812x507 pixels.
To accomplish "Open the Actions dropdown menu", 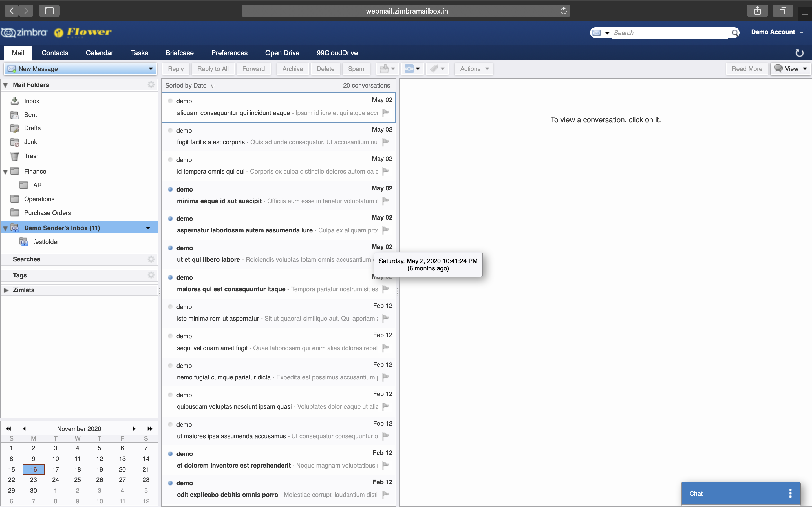I will (x=474, y=69).
